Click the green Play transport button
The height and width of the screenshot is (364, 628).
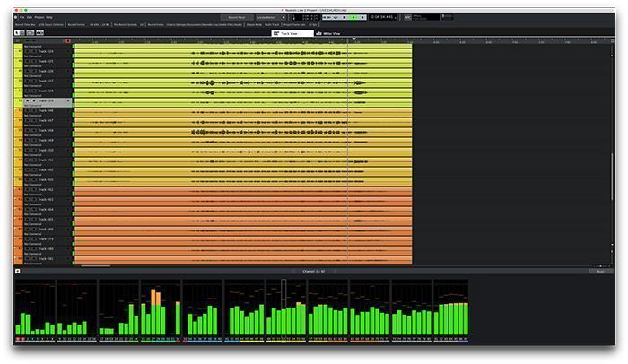[x=353, y=17]
